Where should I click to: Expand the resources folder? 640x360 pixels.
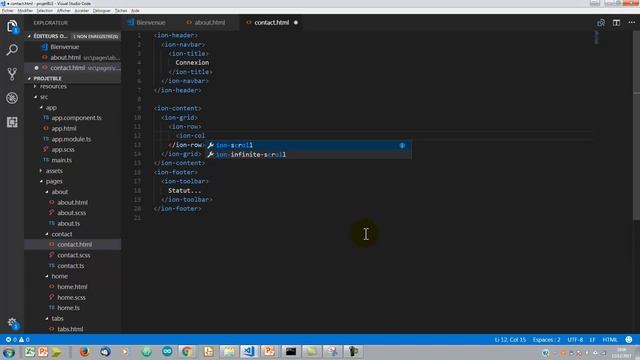pyautogui.click(x=53, y=86)
